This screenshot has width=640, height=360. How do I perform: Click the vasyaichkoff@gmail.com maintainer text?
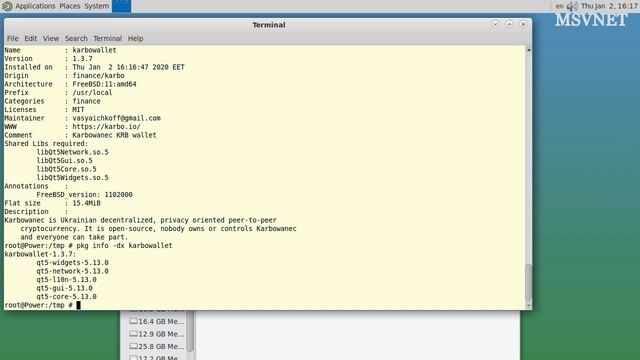tap(116, 118)
